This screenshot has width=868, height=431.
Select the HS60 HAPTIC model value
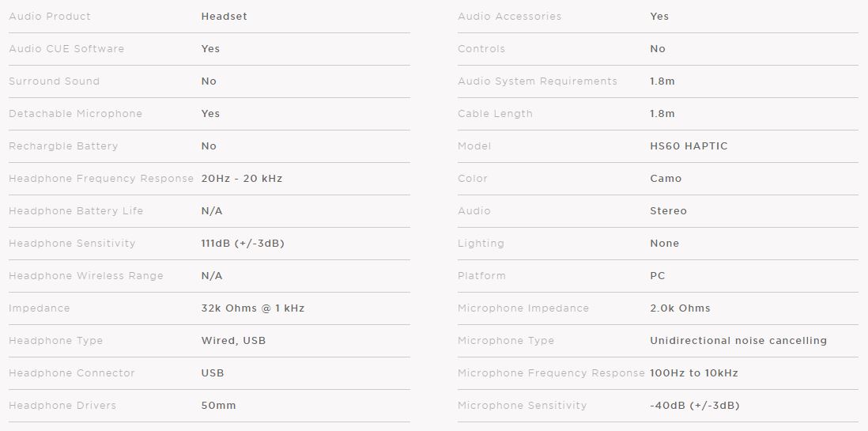[x=689, y=146]
